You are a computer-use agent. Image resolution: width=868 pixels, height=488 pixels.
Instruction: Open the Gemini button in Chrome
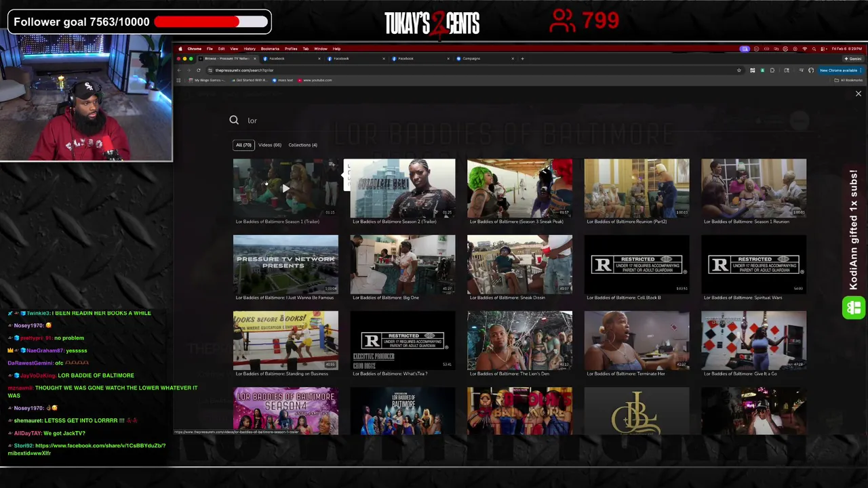[853, 59]
